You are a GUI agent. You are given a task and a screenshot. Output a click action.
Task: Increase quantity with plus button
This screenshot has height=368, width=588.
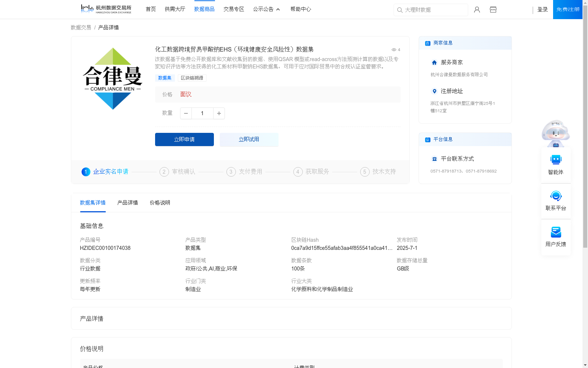[x=219, y=113]
